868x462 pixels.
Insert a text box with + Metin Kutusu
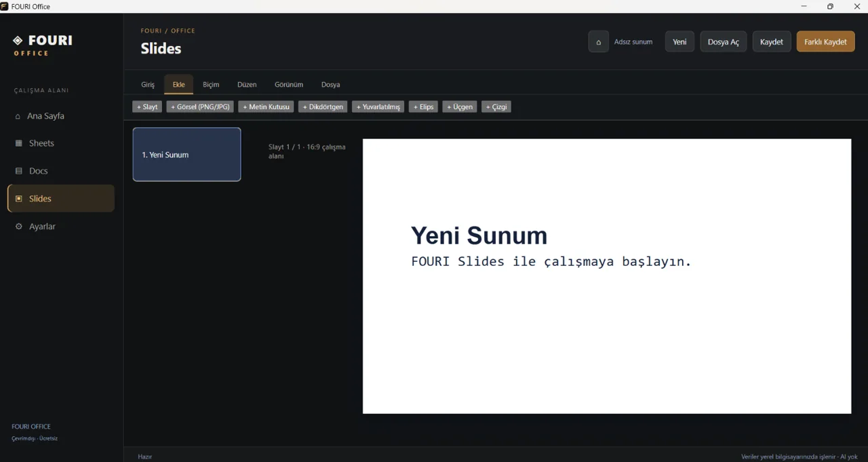pyautogui.click(x=266, y=107)
